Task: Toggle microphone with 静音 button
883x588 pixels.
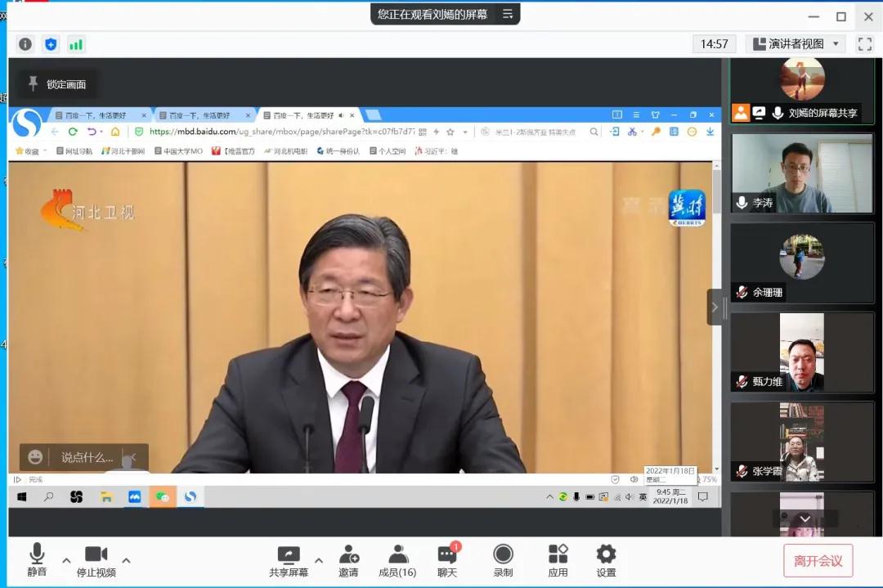Action: (x=37, y=560)
